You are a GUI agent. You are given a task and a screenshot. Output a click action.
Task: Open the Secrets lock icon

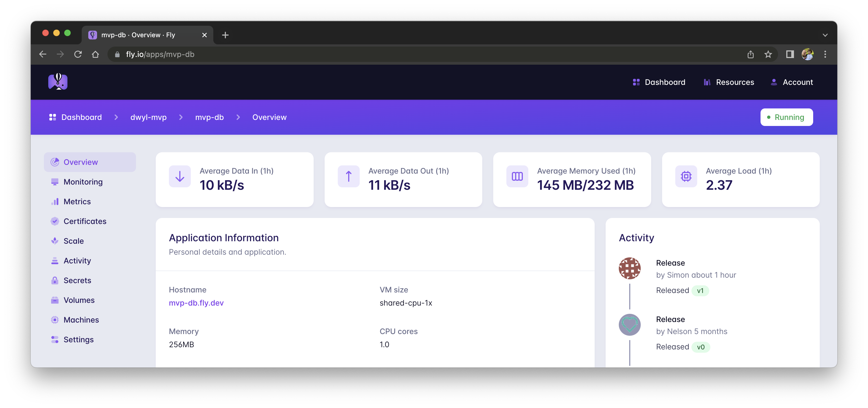coord(55,280)
